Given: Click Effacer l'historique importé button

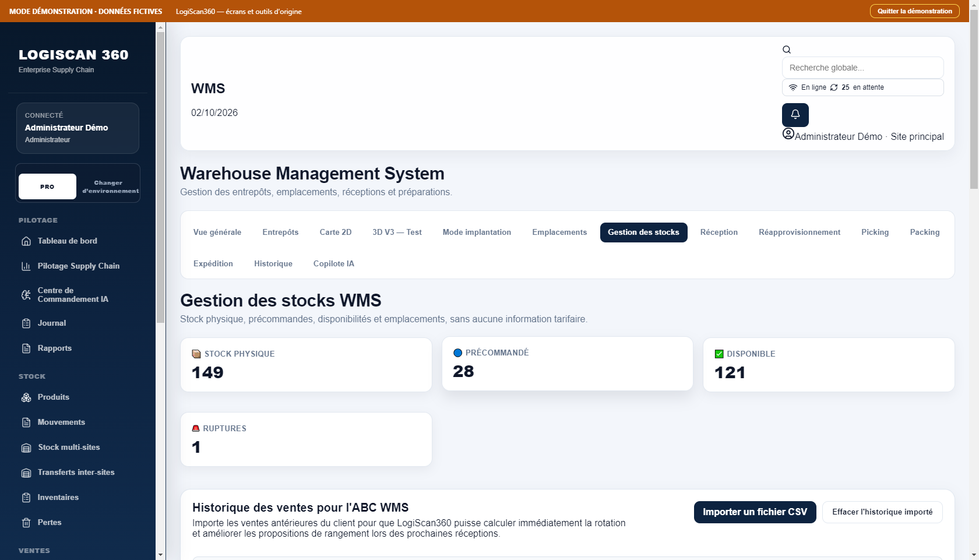Looking at the screenshot, I should click(882, 512).
